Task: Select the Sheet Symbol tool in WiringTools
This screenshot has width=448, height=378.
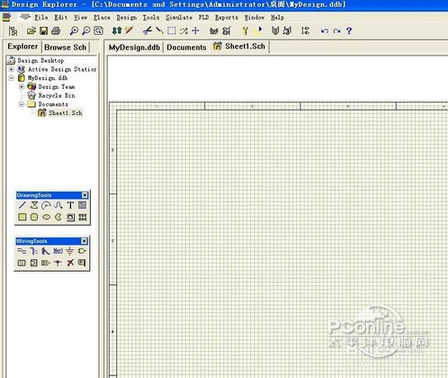Action: [22, 263]
